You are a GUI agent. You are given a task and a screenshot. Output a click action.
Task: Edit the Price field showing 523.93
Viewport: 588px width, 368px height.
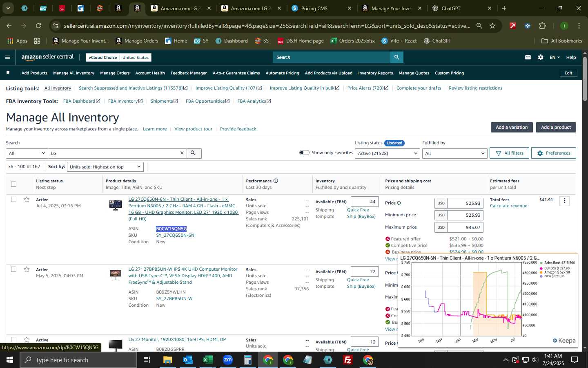(465, 203)
